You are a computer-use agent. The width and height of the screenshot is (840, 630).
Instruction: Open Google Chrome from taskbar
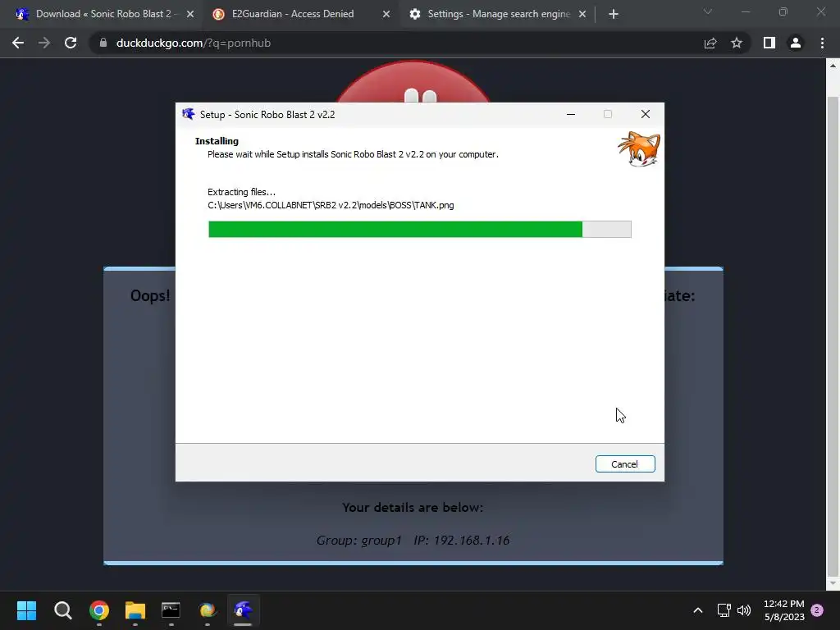(99, 610)
